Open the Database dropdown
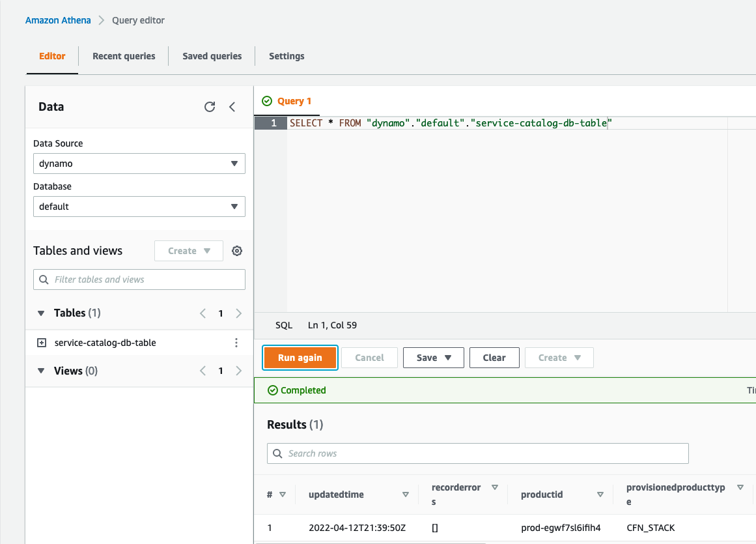Image resolution: width=756 pixels, height=544 pixels. (139, 207)
